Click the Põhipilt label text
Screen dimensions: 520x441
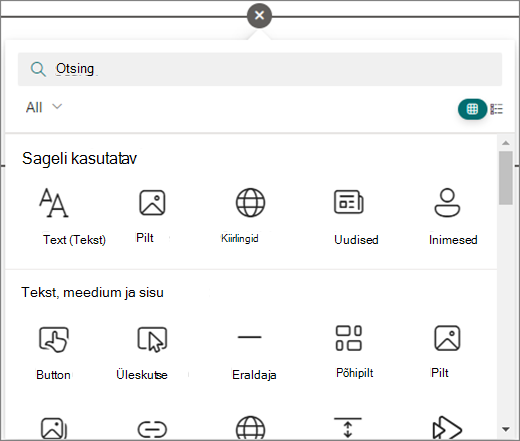point(355,373)
